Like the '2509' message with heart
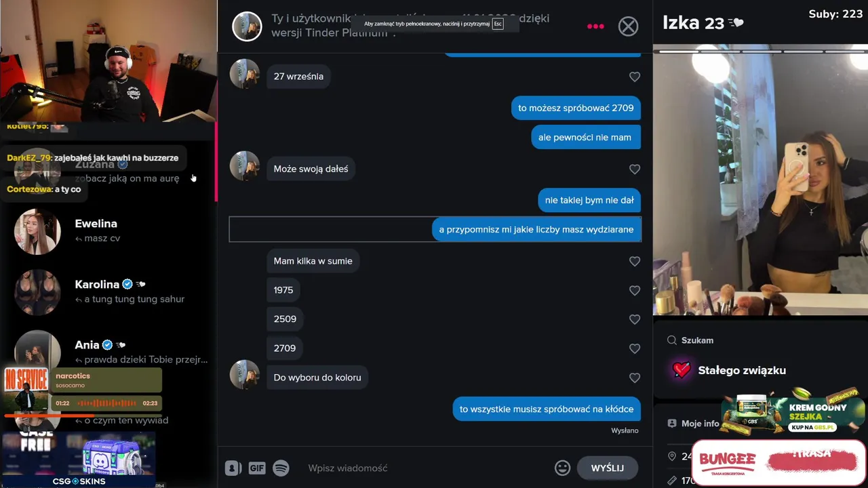868x488 pixels. click(635, 320)
